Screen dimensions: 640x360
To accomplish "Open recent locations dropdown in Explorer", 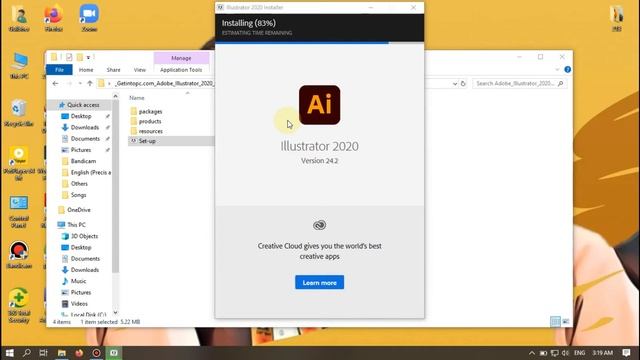I will pos(80,83).
